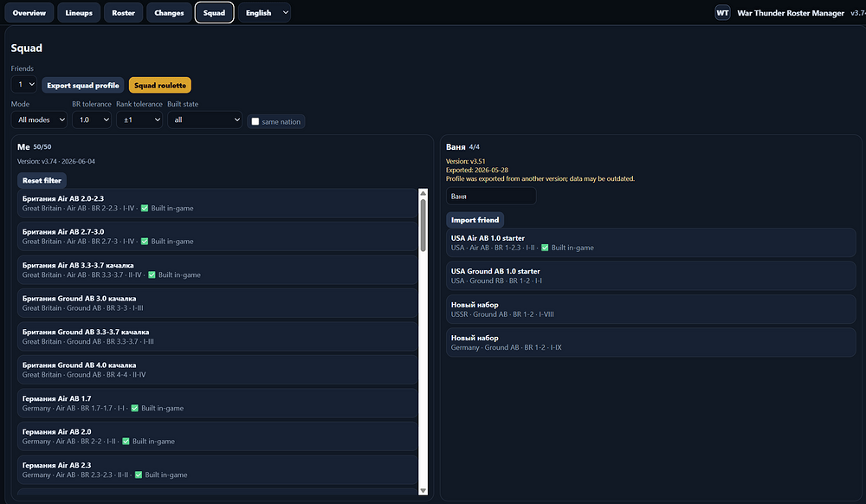Viewport: 866px width, 504px height.
Task: Click the outdated profile warning message
Action: tap(540, 179)
